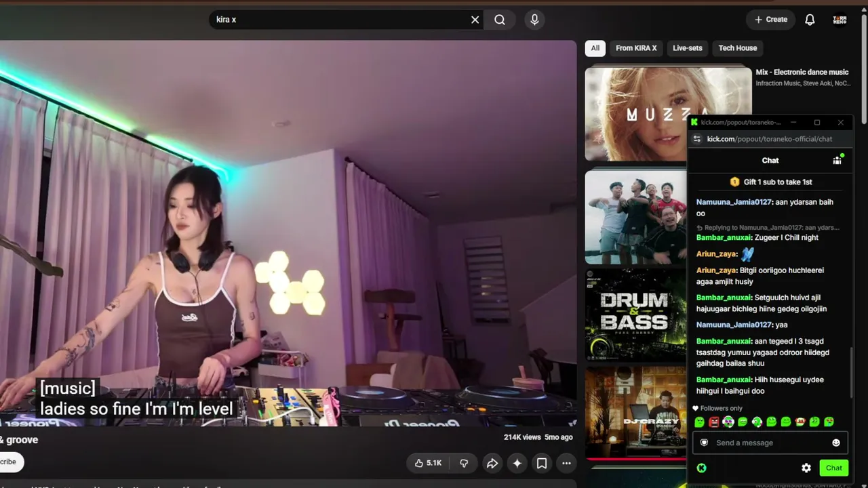Insert the first green blob emote
Viewport: 868px width, 488px height.
[700, 422]
